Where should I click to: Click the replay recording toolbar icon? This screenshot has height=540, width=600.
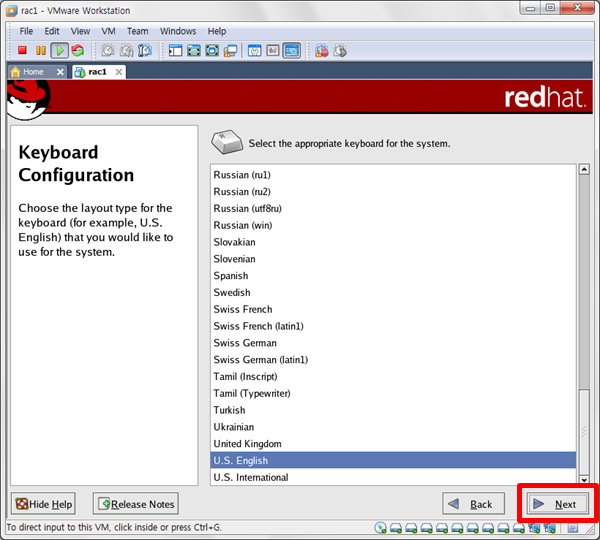[341, 51]
